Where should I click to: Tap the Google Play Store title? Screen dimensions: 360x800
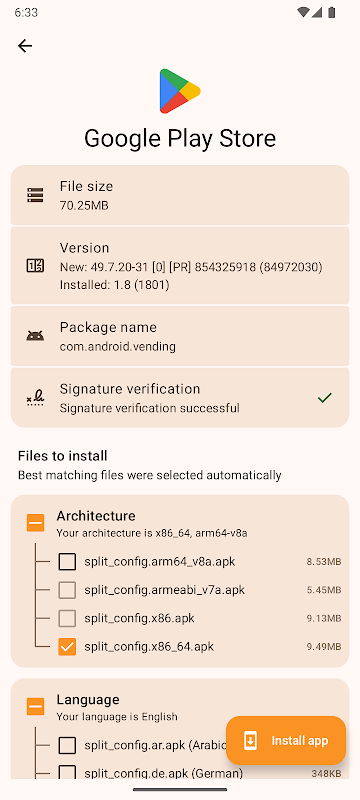pos(180,138)
